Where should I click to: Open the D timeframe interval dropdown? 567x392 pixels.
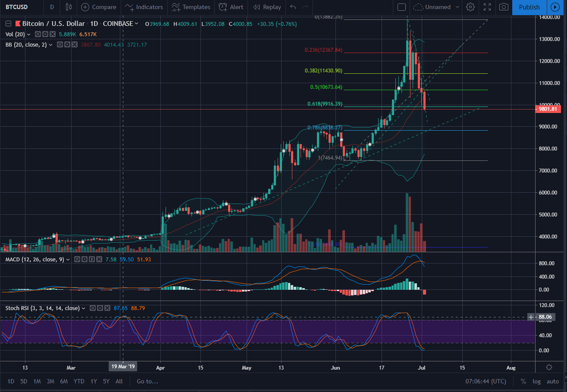pos(52,7)
